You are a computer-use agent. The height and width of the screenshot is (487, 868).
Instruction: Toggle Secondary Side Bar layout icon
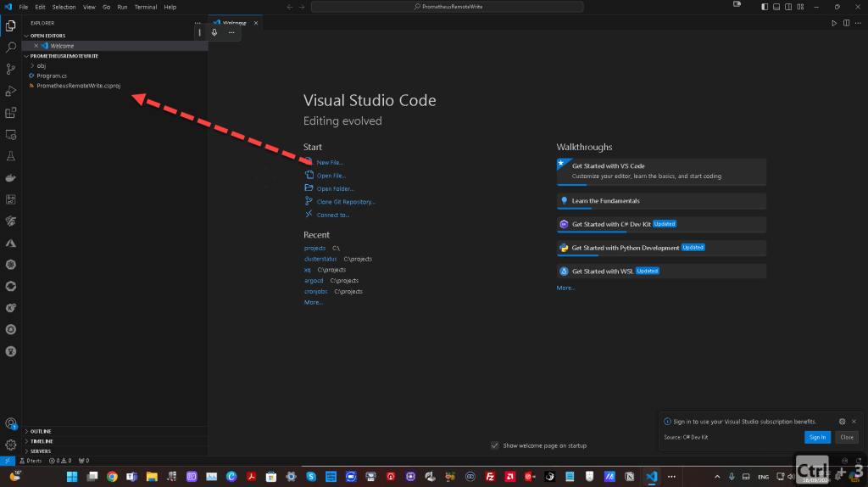(x=788, y=7)
